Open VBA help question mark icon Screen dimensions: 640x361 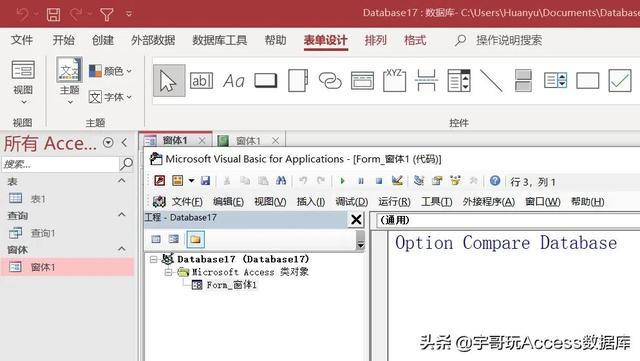click(495, 180)
